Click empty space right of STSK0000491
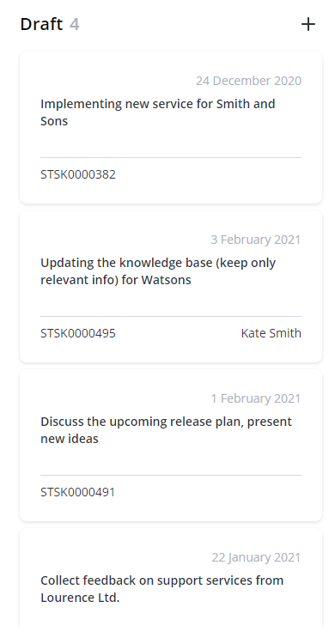The image size is (335, 644). (209, 493)
